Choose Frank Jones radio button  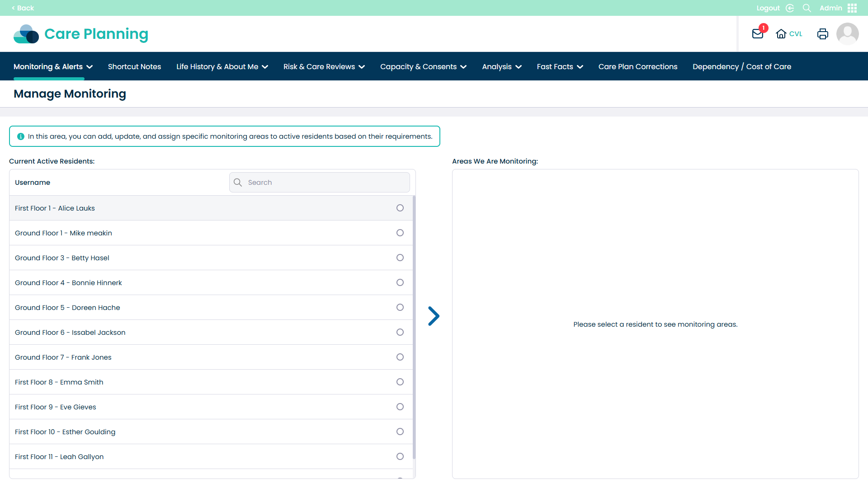point(400,357)
